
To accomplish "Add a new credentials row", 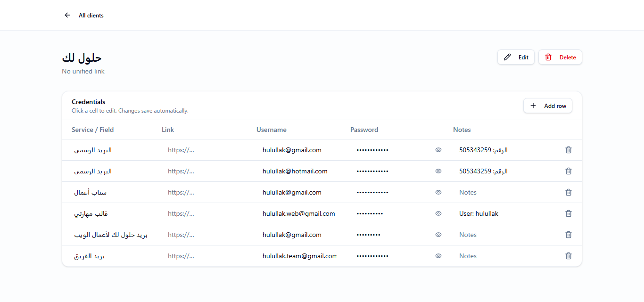I will point(548,106).
